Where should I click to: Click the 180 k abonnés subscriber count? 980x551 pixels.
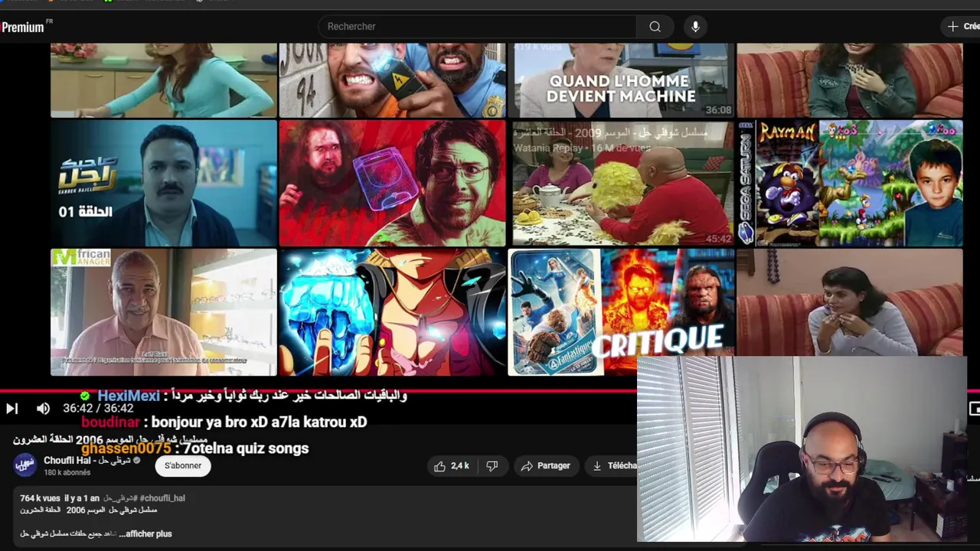(x=67, y=473)
